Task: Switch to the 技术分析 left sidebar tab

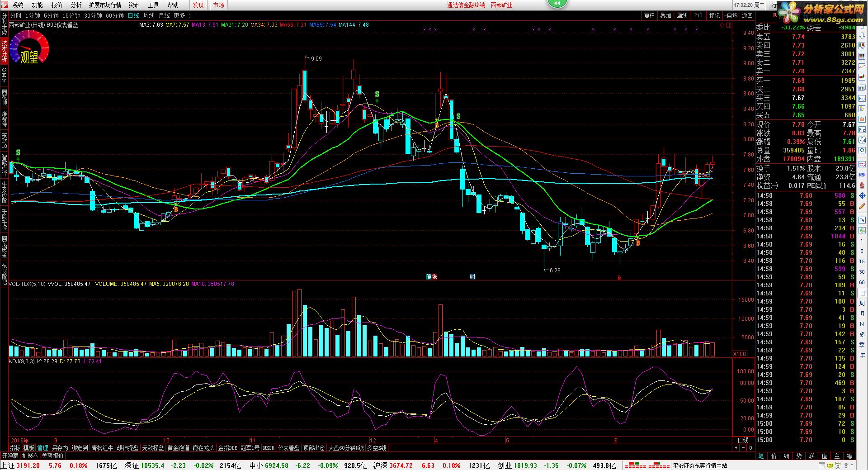Action: click(4, 51)
